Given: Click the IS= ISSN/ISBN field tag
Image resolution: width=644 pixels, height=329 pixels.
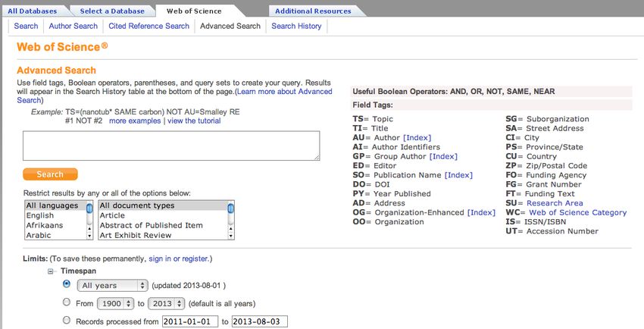Looking at the screenshot, I should [536, 222].
